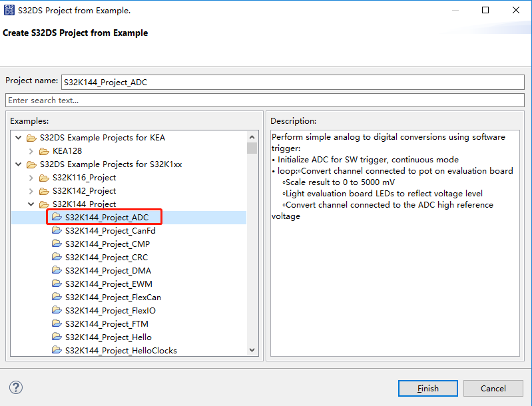This screenshot has height=406, width=532.
Task: Select S32K144_Project_FlexIO example
Action: coord(111,311)
